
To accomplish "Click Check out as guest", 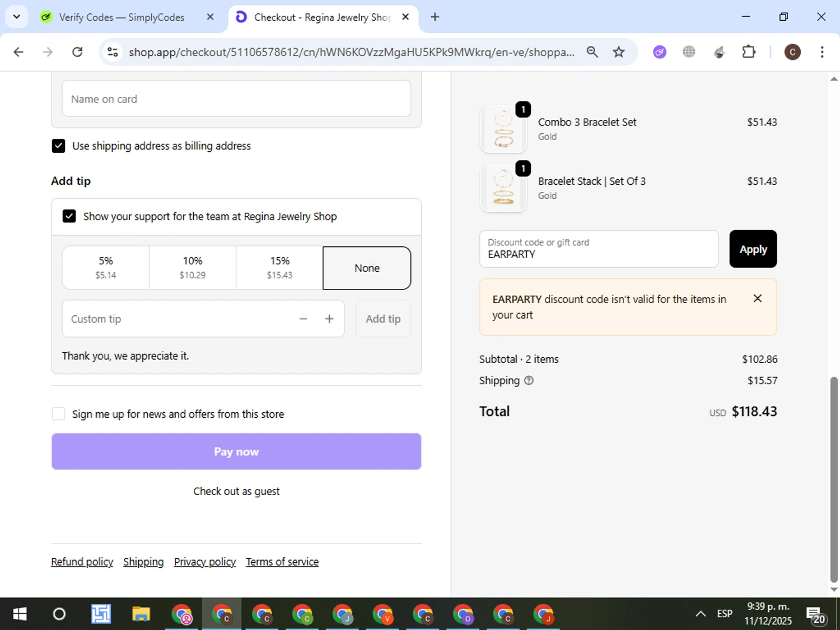I will tap(236, 491).
